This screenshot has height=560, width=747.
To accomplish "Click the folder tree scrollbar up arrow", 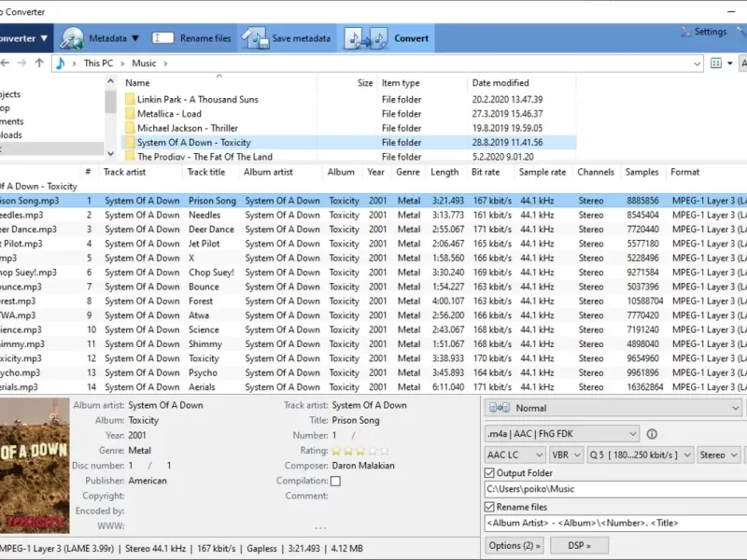I will (110, 81).
